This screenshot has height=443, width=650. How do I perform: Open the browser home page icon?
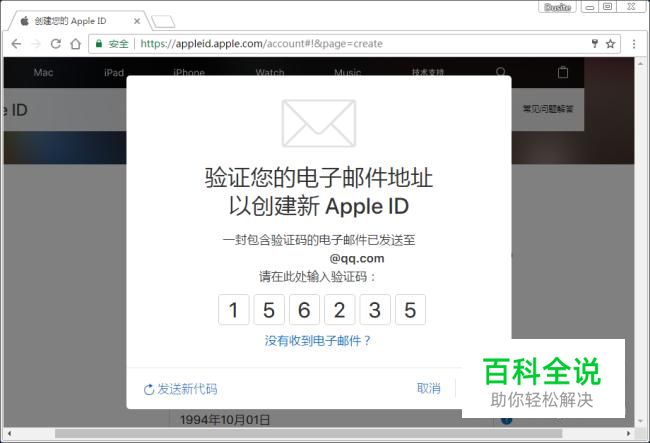(75, 44)
